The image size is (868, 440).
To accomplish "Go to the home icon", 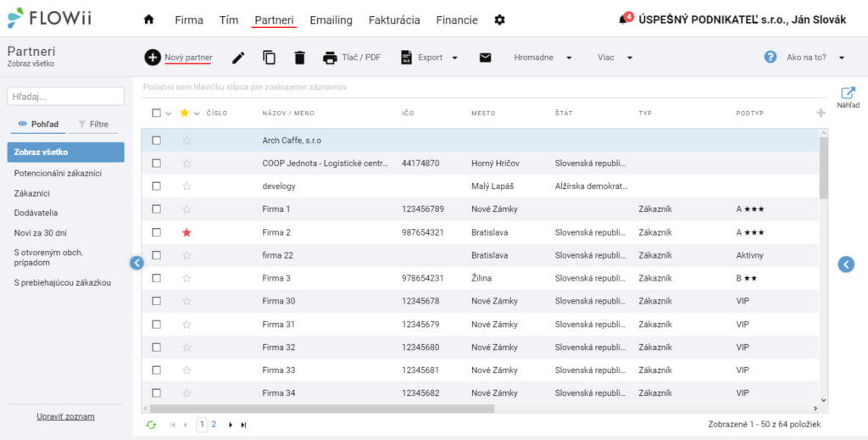I will (x=148, y=20).
